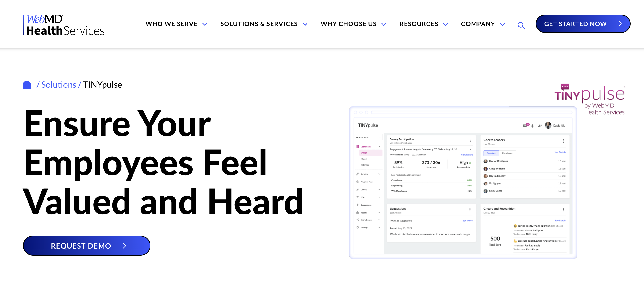Screen dimensions: 644x289
Task: Select Reports in the preview sidebar
Action: pyautogui.click(x=368, y=213)
